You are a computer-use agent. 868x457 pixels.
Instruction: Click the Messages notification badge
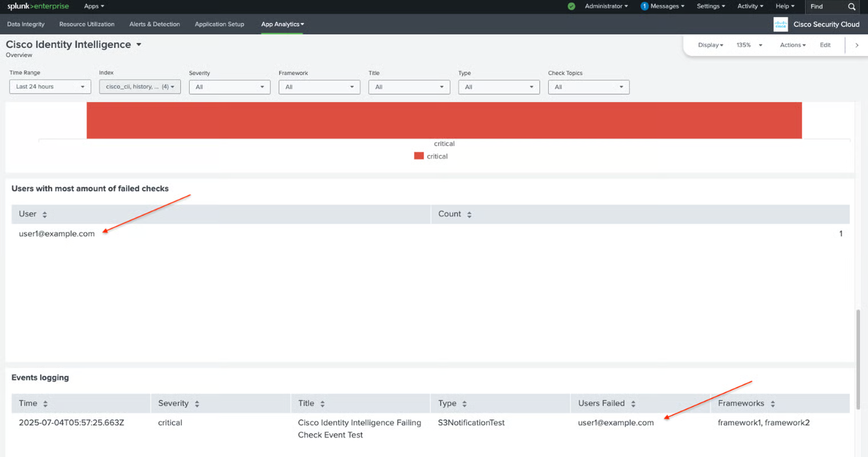(644, 6)
